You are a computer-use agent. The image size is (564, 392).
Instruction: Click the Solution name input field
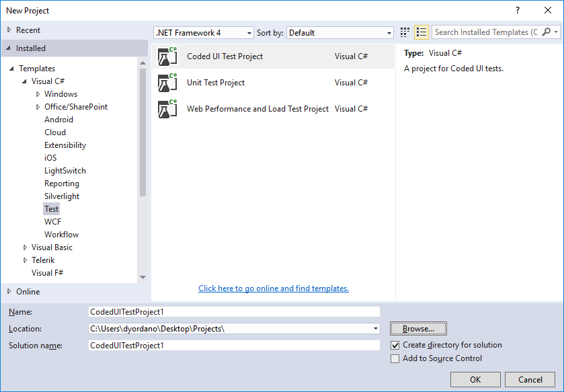[234, 345]
